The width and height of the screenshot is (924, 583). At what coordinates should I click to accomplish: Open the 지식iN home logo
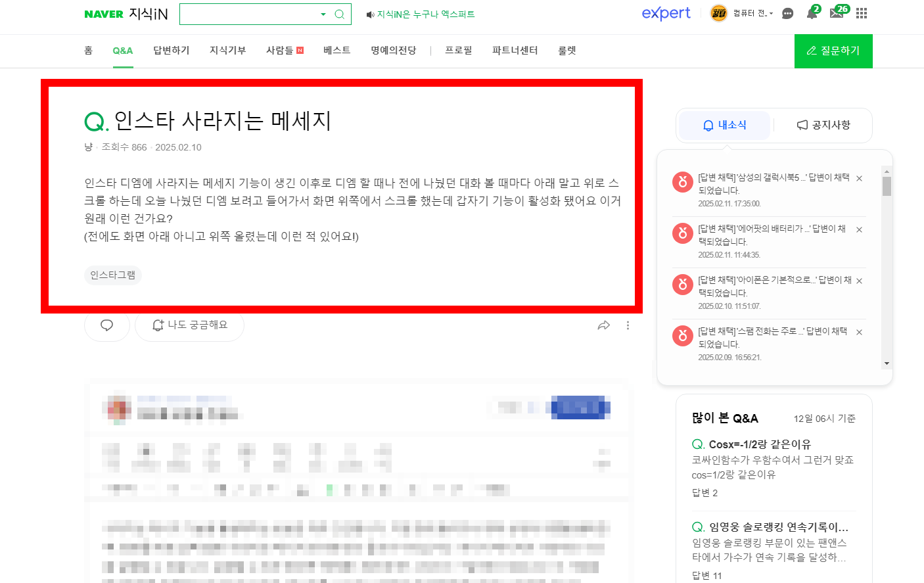tap(149, 14)
